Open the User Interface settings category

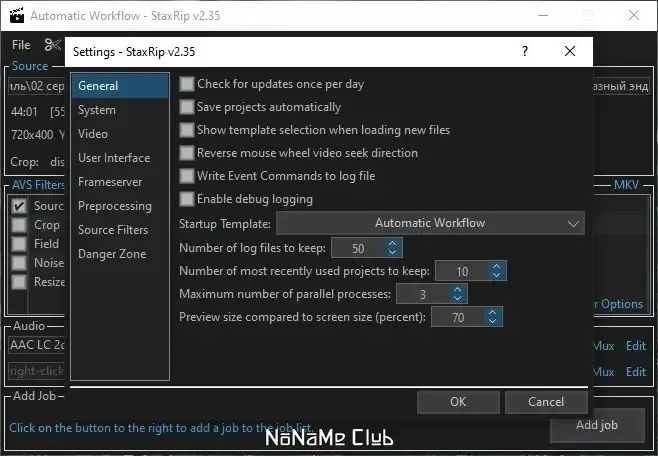[x=120, y=158]
